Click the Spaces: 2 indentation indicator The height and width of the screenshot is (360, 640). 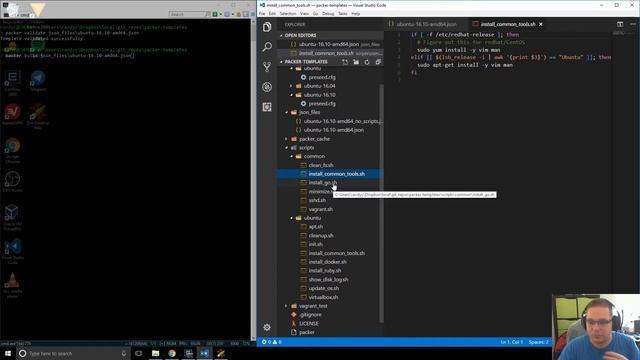coord(538,342)
